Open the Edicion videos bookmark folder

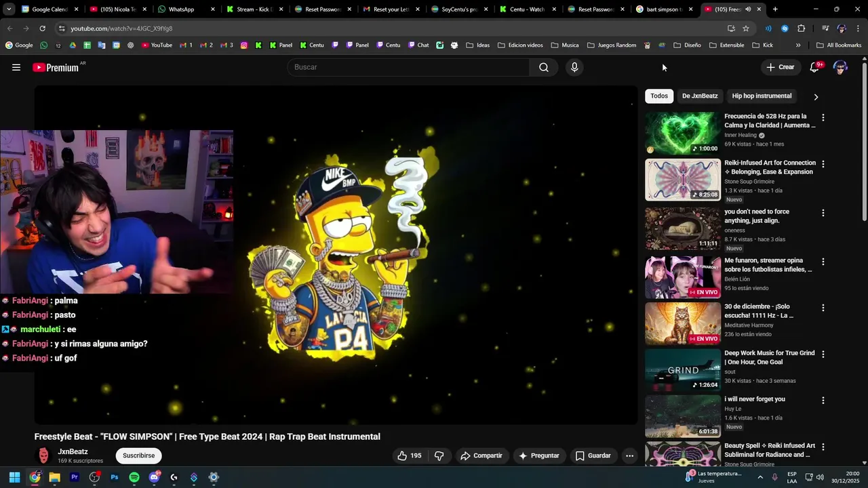520,45
